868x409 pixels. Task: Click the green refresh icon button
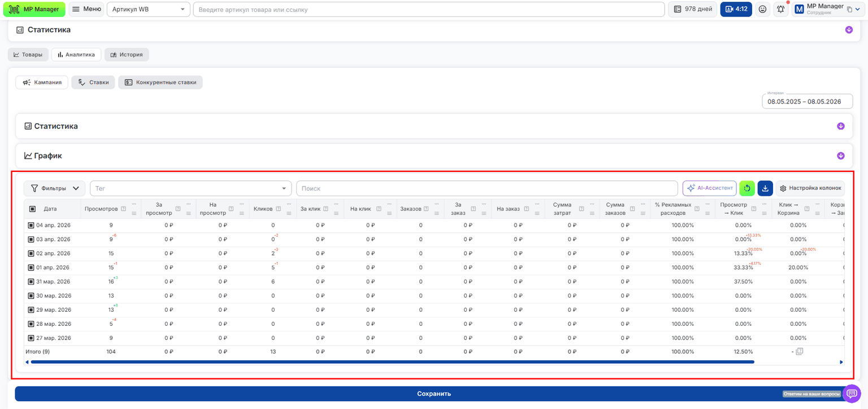pyautogui.click(x=747, y=188)
